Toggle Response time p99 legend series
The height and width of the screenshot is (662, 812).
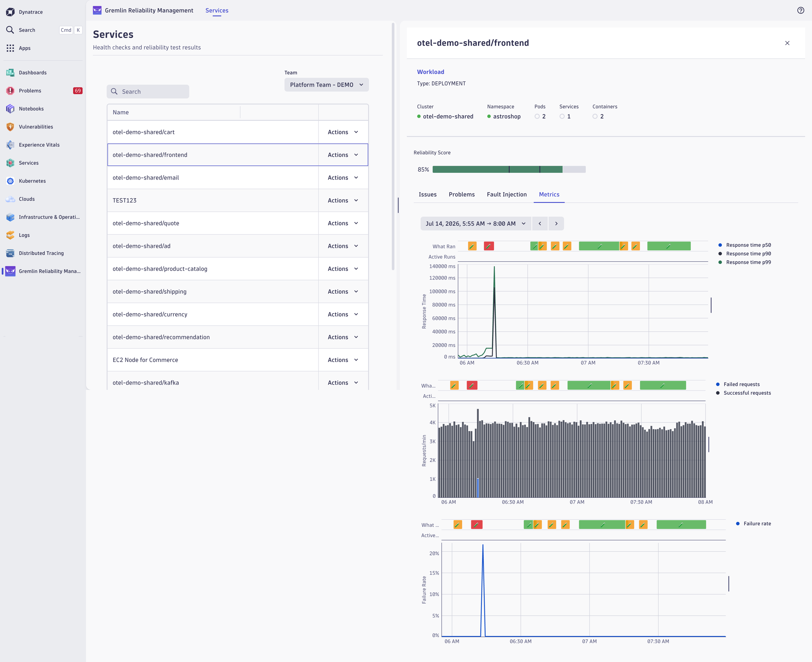[745, 262]
